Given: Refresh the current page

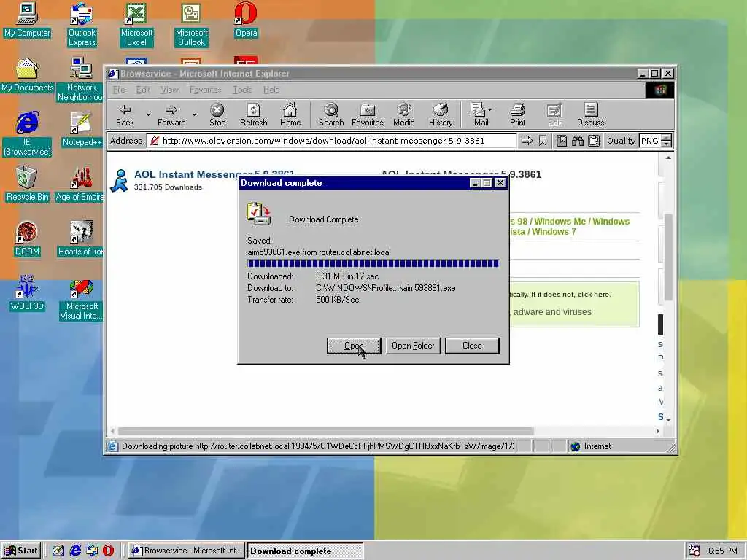Looking at the screenshot, I should (x=253, y=114).
